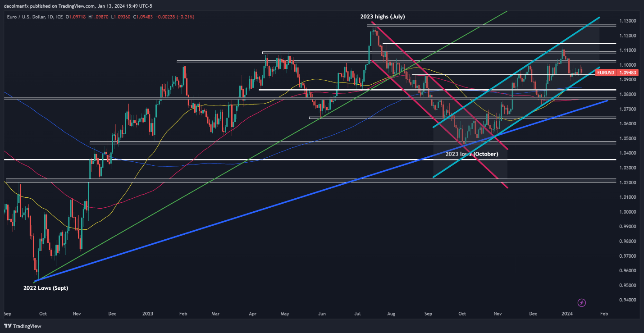Click the 1.05000 price axis label
This screenshot has height=333, width=644.
[628, 138]
